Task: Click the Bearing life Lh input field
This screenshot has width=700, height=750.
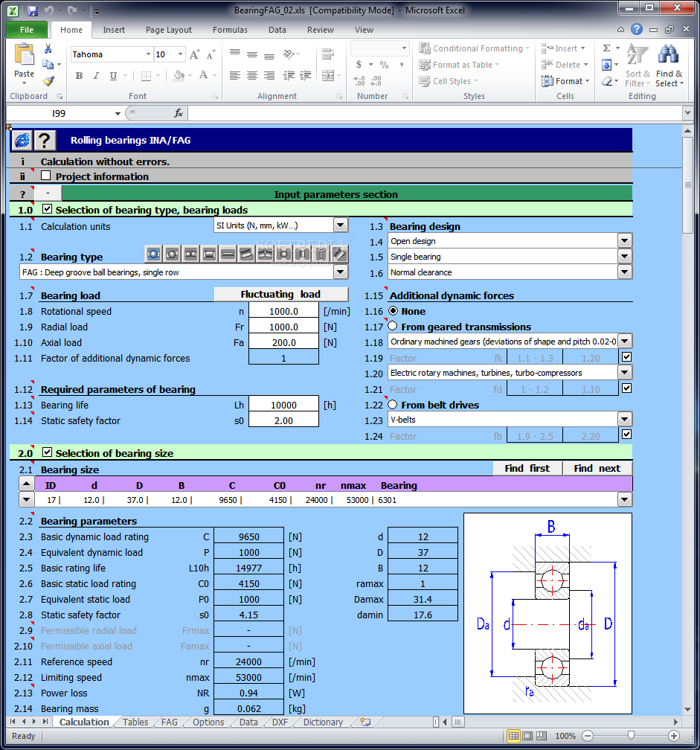Action: click(x=283, y=405)
